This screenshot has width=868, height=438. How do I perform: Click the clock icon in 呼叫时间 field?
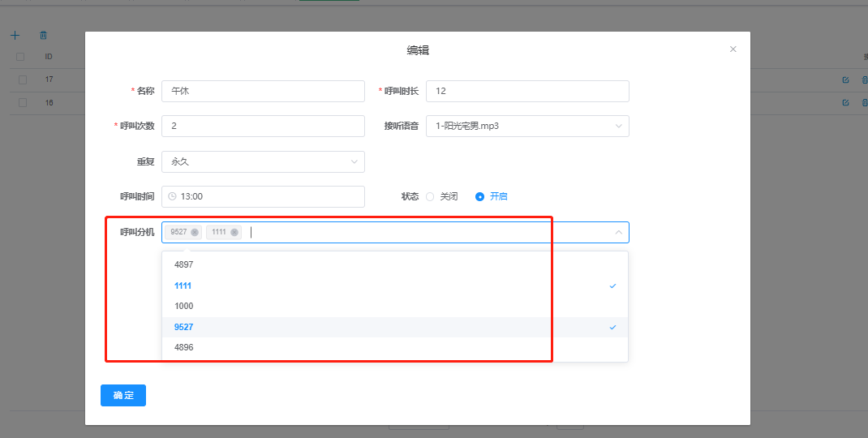coord(172,196)
